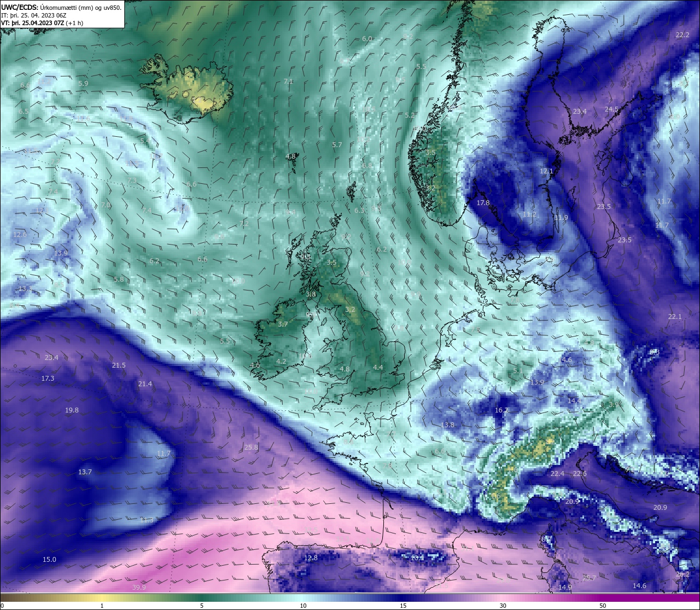
Task: Click the 24.5 value label
Action: [x=611, y=109]
